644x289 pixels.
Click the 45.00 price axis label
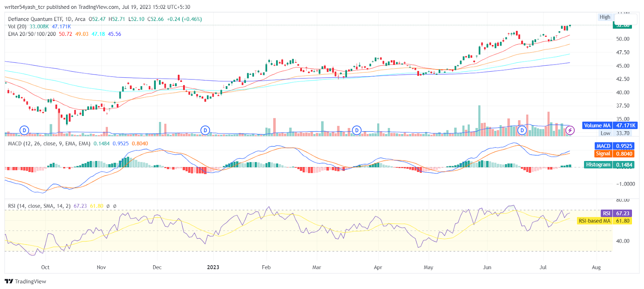point(623,66)
